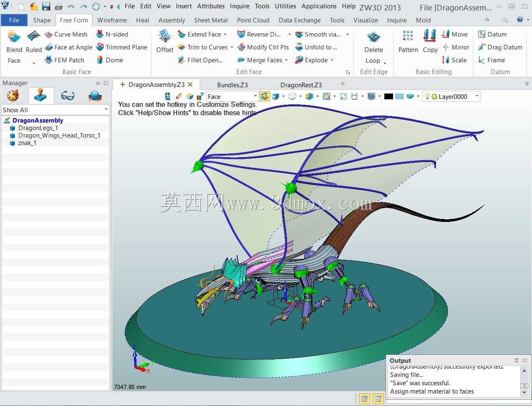Screen dimensions: 532x406
Task: Undo the last action
Action: (71, 7)
